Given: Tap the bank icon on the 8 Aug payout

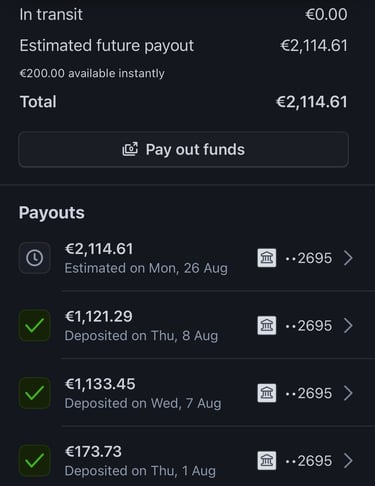Looking at the screenshot, I should 267,326.
